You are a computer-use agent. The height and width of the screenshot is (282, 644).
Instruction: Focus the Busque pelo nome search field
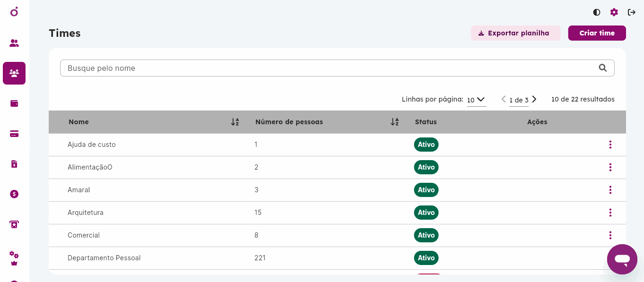tap(337, 68)
